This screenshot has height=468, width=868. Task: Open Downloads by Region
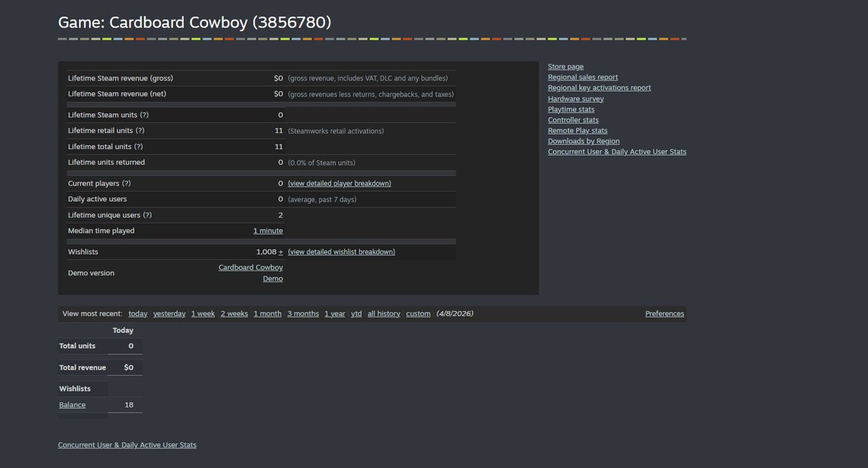coord(583,141)
